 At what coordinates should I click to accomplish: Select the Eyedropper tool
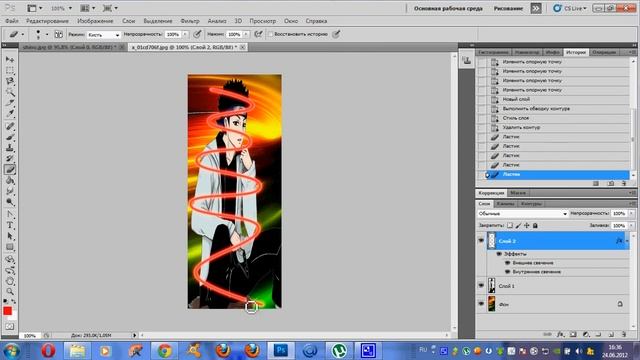tap(10, 113)
